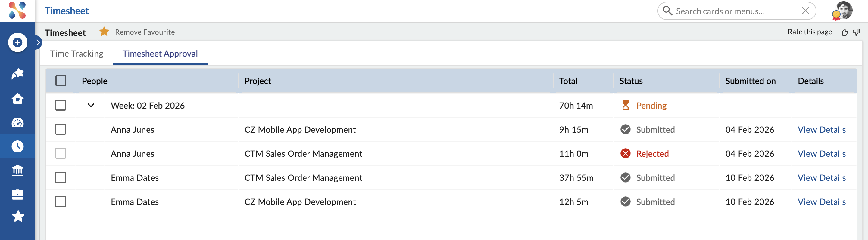Open the dashboard gauge icon in sidebar
Screen dimensions: 868x240
17,123
